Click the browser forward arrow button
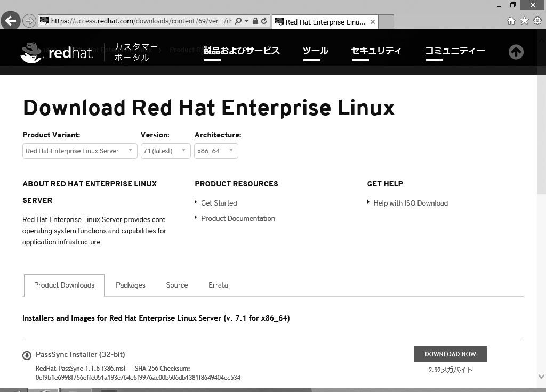Image resolution: width=546 pixels, height=392 pixels. pyautogui.click(x=29, y=21)
